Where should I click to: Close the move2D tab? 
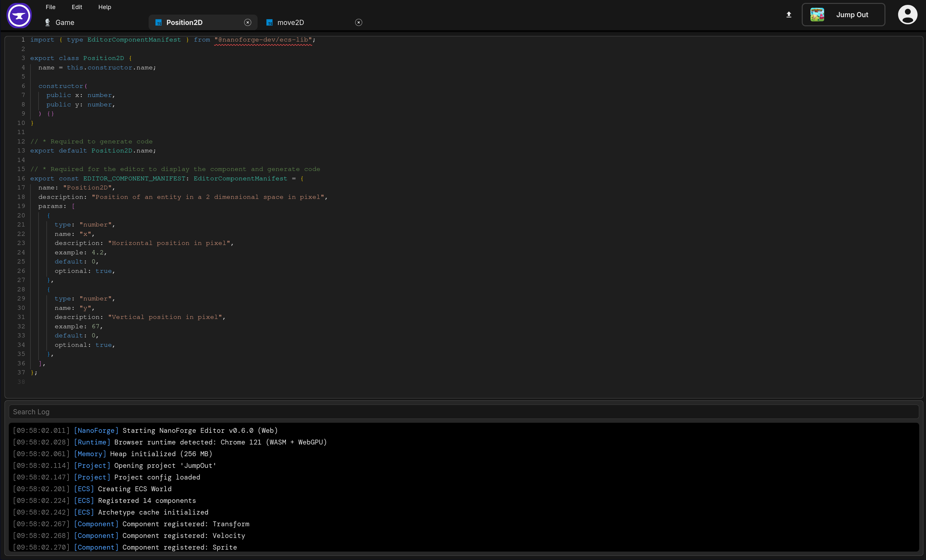coord(359,23)
